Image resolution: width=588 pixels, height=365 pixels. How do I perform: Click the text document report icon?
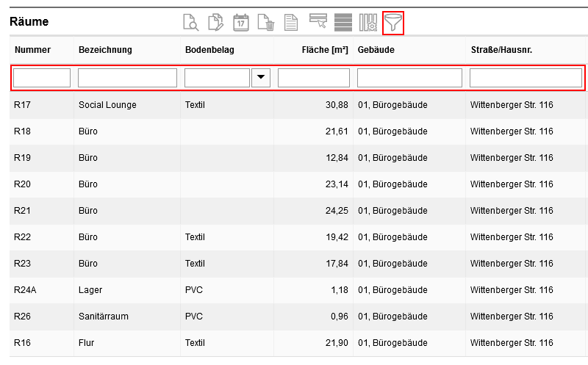(x=291, y=24)
